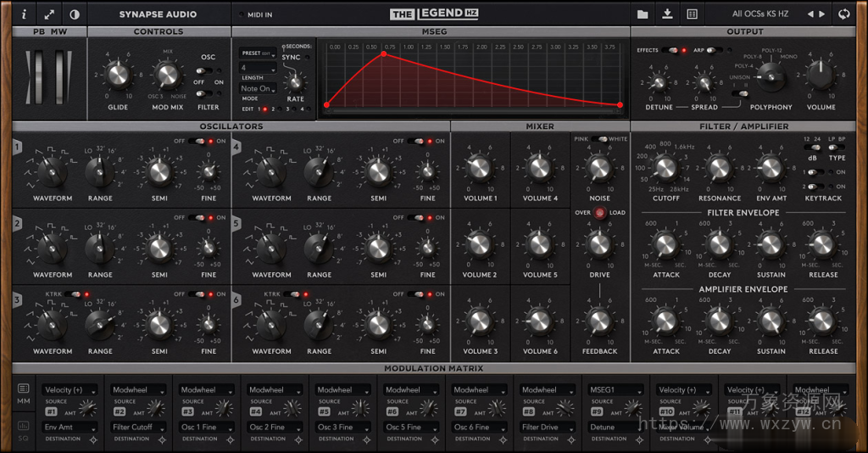This screenshot has height=453, width=868.
Task: Toggle oscillator 5 OFF/ON switch
Action: point(417,218)
